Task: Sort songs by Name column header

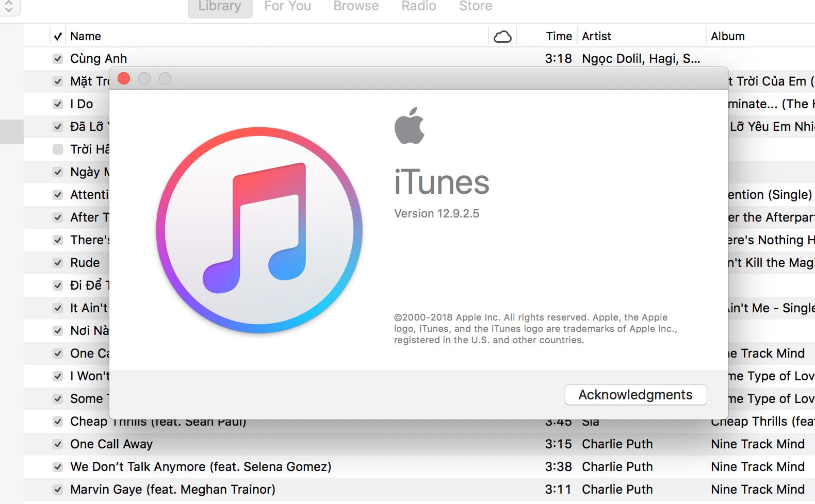Action: 86,37
